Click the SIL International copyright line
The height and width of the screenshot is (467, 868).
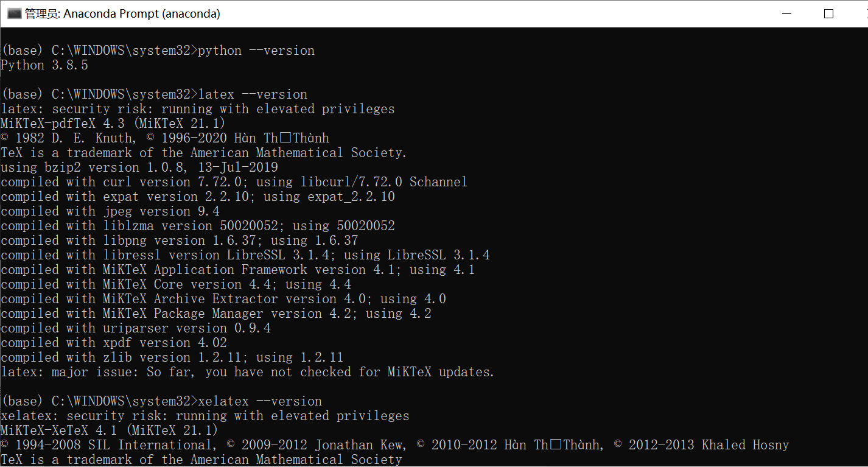coord(395,445)
